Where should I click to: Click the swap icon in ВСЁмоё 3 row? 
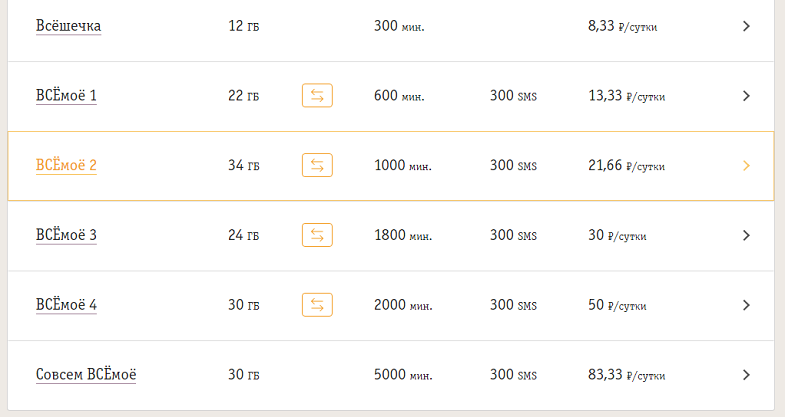317,235
